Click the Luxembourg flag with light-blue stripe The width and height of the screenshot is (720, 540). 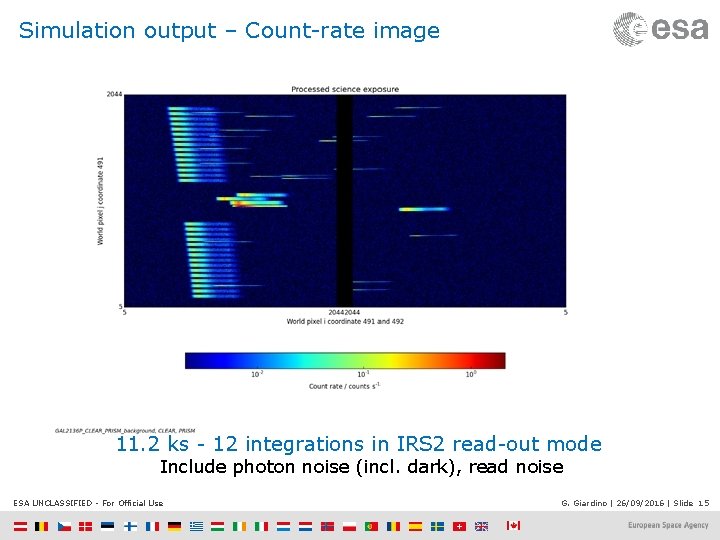click(283, 526)
